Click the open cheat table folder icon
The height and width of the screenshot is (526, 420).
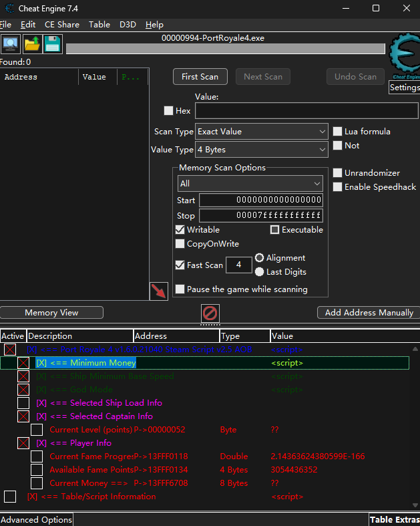tap(32, 44)
